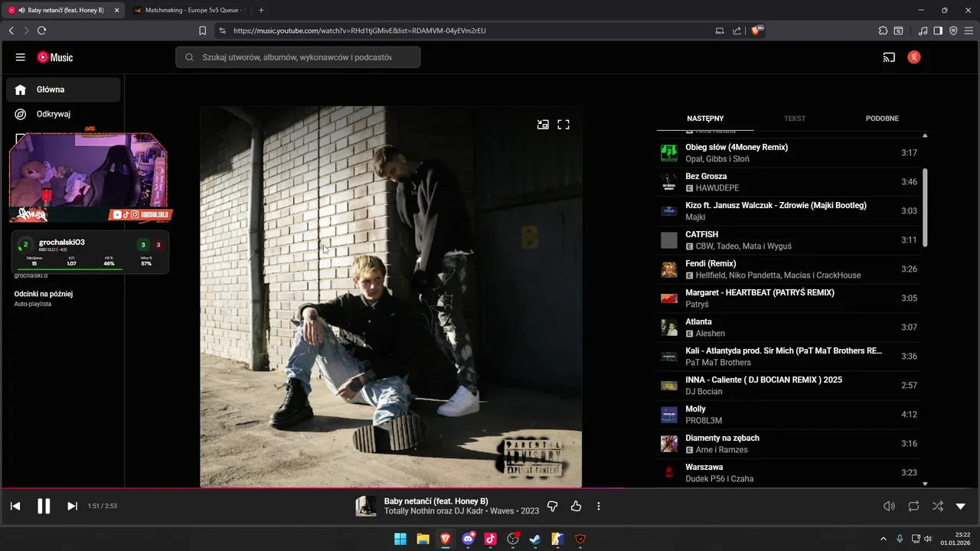Open the red account avatar menu
The height and width of the screenshot is (551, 980).
point(914,57)
